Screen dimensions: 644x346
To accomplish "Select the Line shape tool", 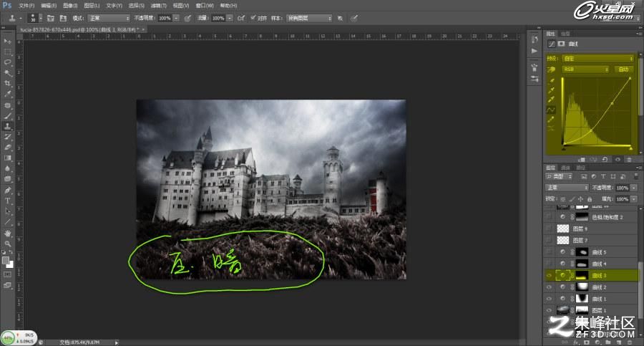I will tap(7, 222).
